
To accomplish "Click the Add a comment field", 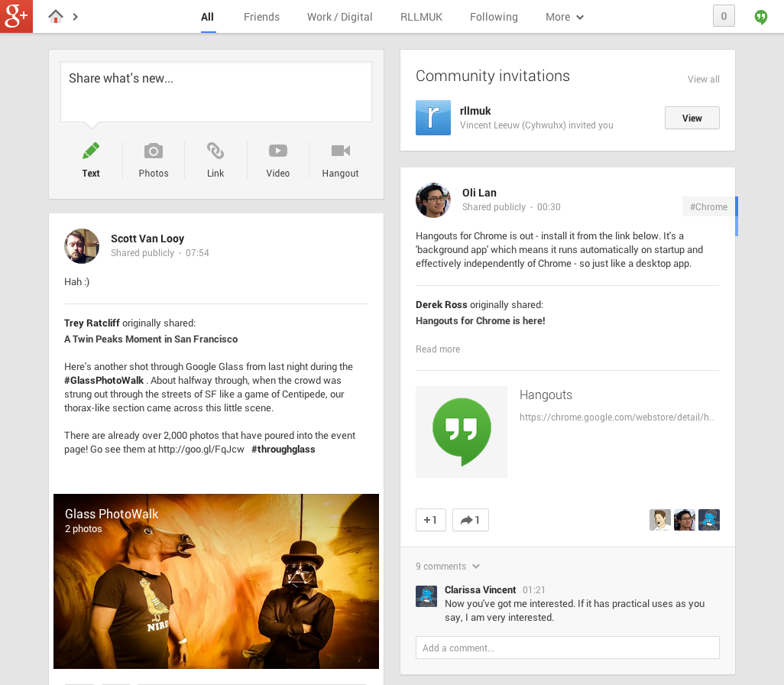I will (568, 648).
